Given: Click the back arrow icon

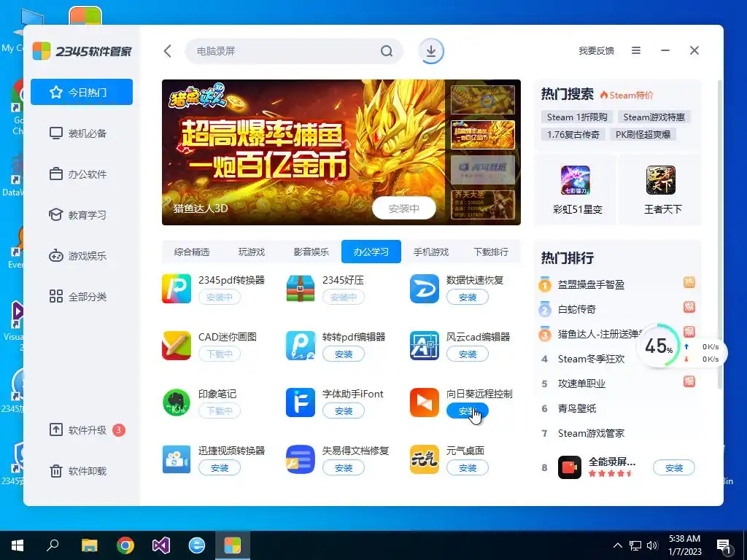Looking at the screenshot, I should [x=167, y=51].
